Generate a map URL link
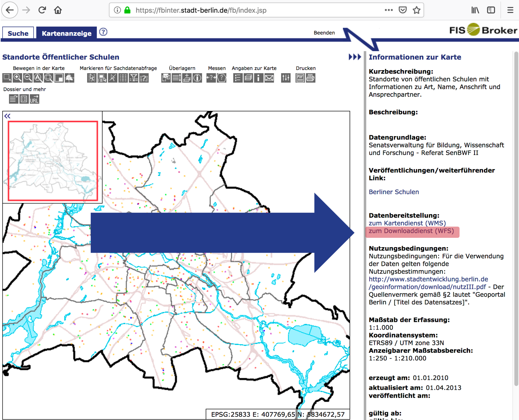The width and height of the screenshot is (519, 420). (x=34, y=99)
